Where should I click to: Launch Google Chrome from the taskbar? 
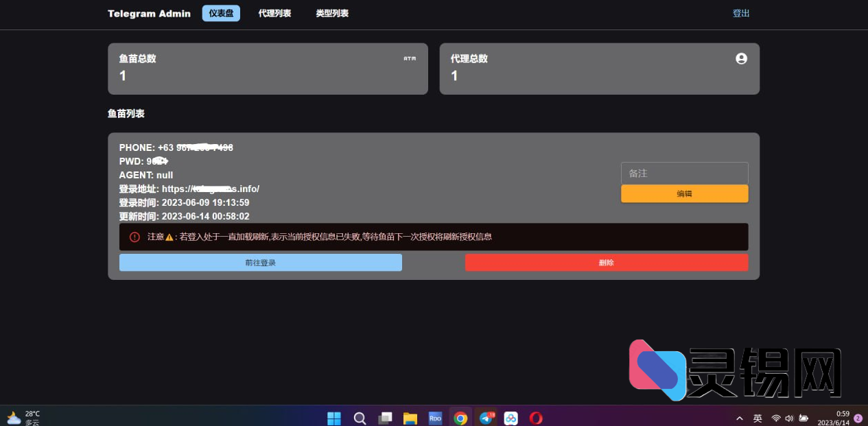coord(460,418)
